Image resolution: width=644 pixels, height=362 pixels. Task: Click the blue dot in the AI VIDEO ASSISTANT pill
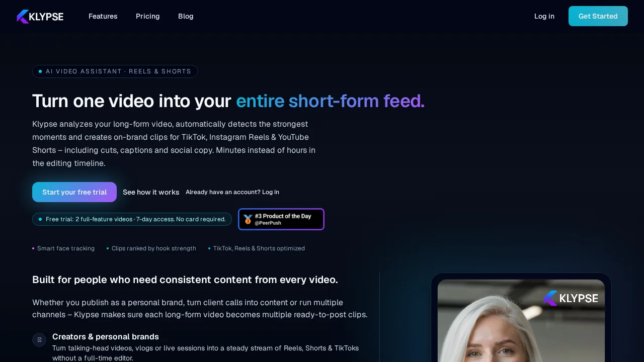[40, 71]
